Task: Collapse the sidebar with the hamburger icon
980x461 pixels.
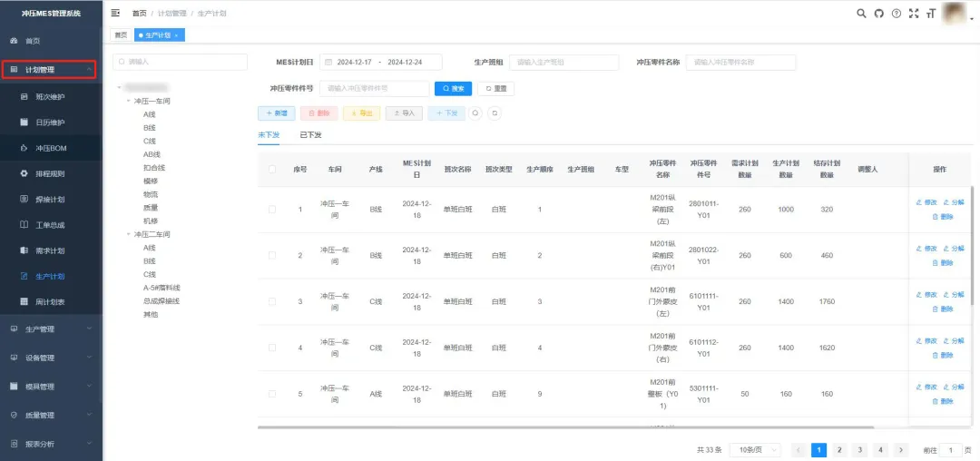Action: click(115, 13)
